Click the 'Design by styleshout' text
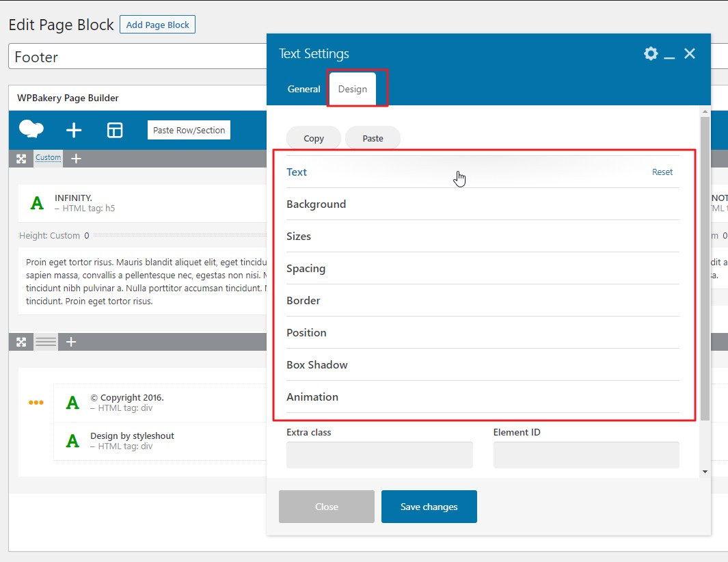 tap(133, 436)
